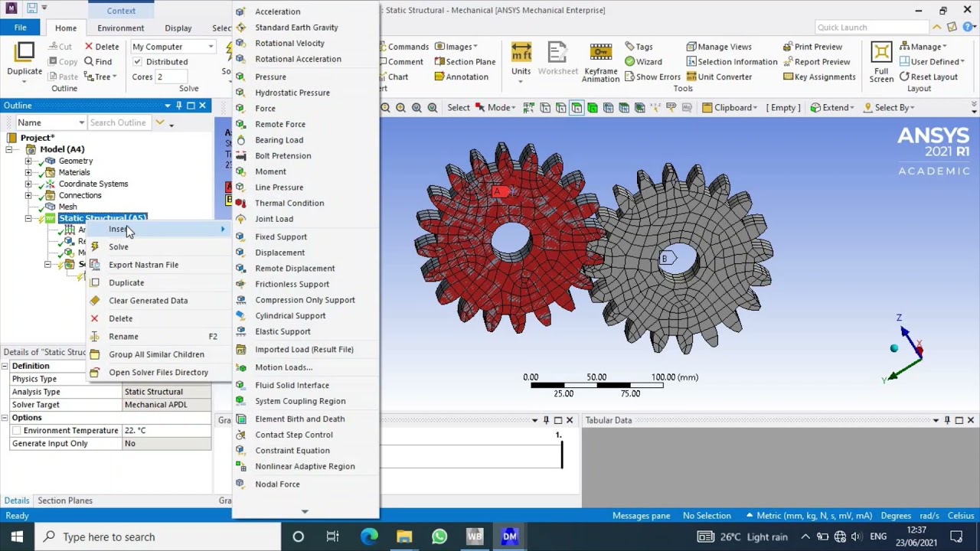
Task: Open the Extend dropdown
Action: (x=833, y=108)
